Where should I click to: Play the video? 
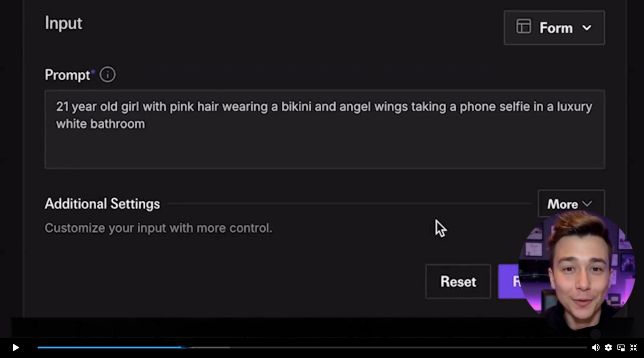pyautogui.click(x=15, y=347)
